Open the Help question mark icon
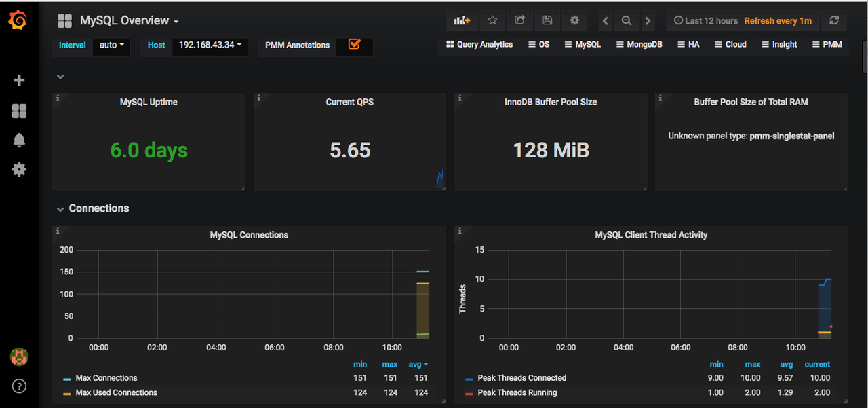This screenshot has height=408, width=868. tap(19, 386)
